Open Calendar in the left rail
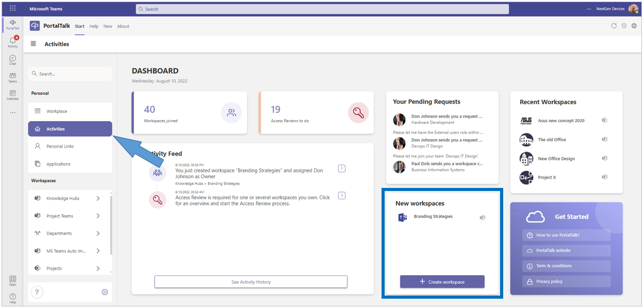The image size is (644, 308). point(12,95)
